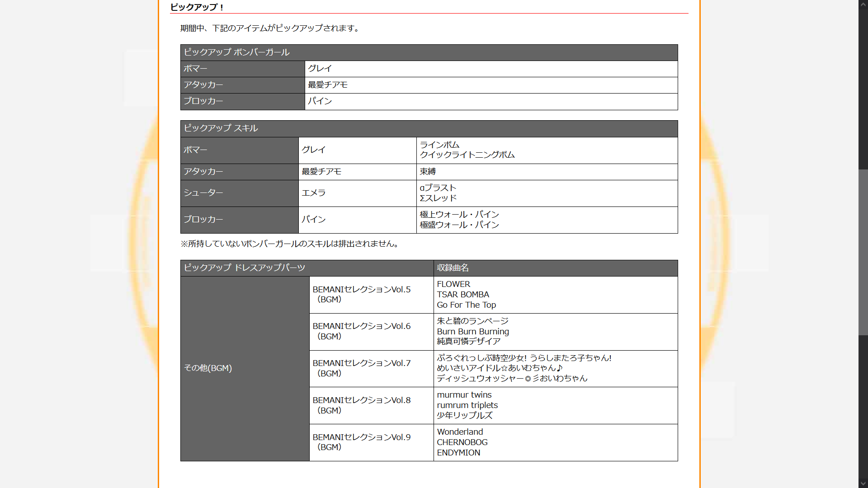Click the グレイ cell in the ボンバーガール table
Viewport: 868px width, 488px height.
click(491, 69)
